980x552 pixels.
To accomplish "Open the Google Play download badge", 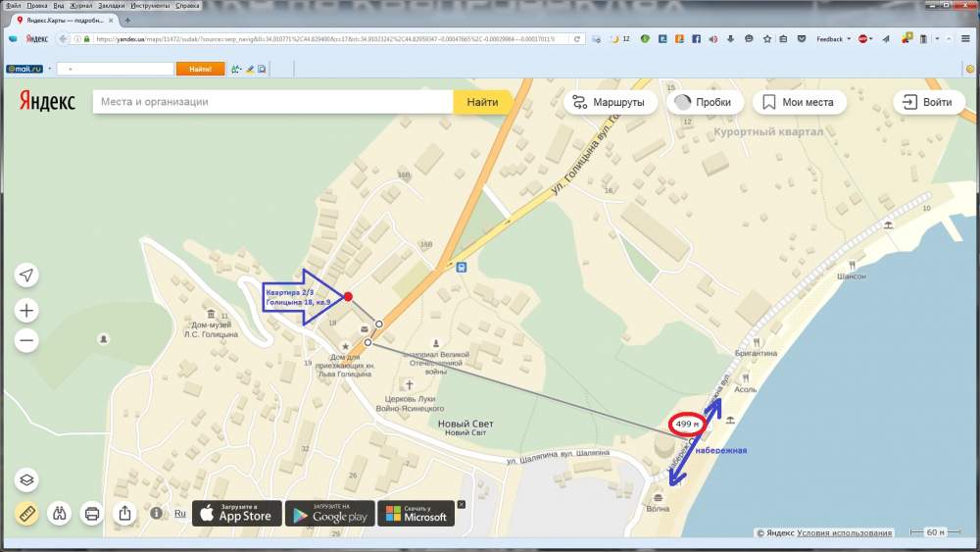I will [x=330, y=514].
